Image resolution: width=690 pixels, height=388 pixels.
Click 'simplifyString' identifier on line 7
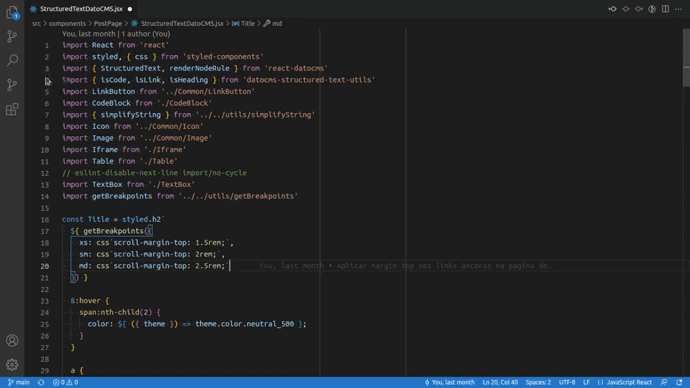pos(131,114)
